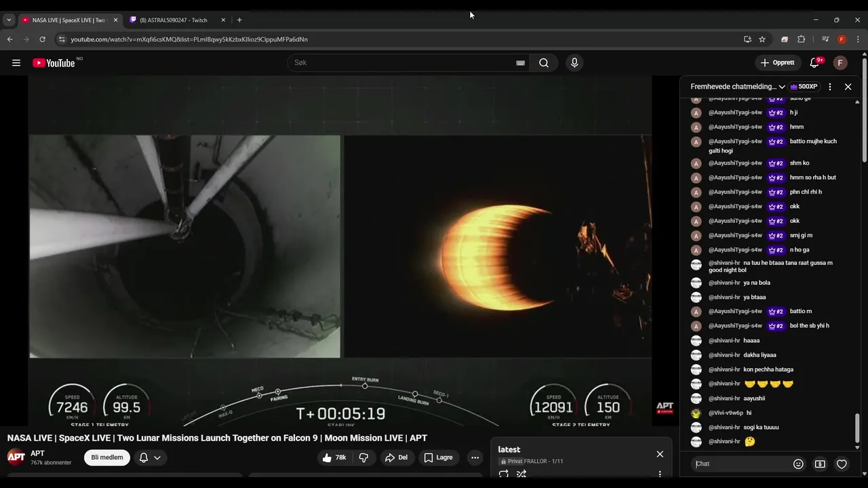View site information icon in address bar
The height and width of the screenshot is (488, 868).
point(62,39)
